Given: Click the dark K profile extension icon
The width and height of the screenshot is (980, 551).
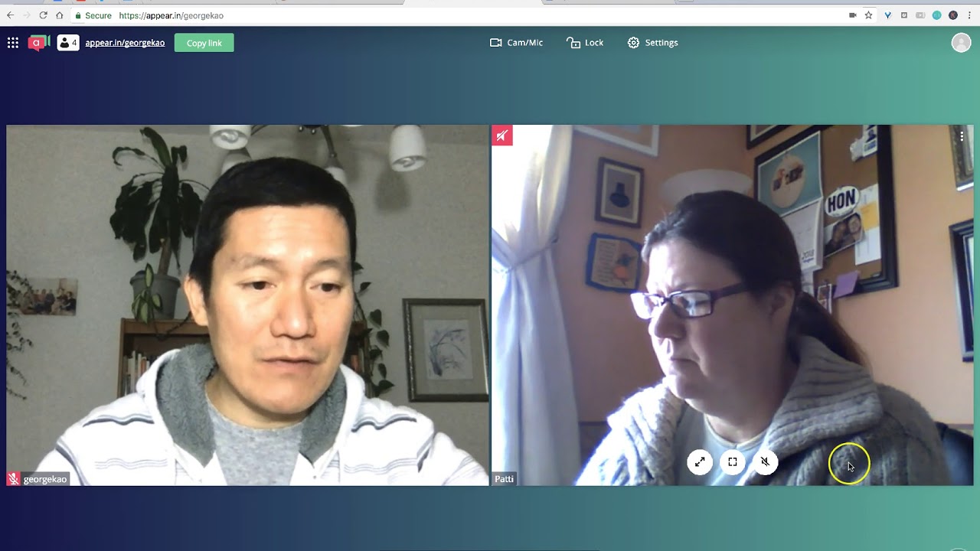Looking at the screenshot, I should pos(953,15).
